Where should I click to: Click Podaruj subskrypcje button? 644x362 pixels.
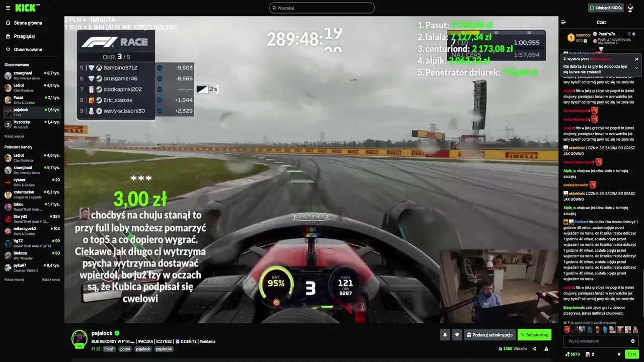coord(490,335)
